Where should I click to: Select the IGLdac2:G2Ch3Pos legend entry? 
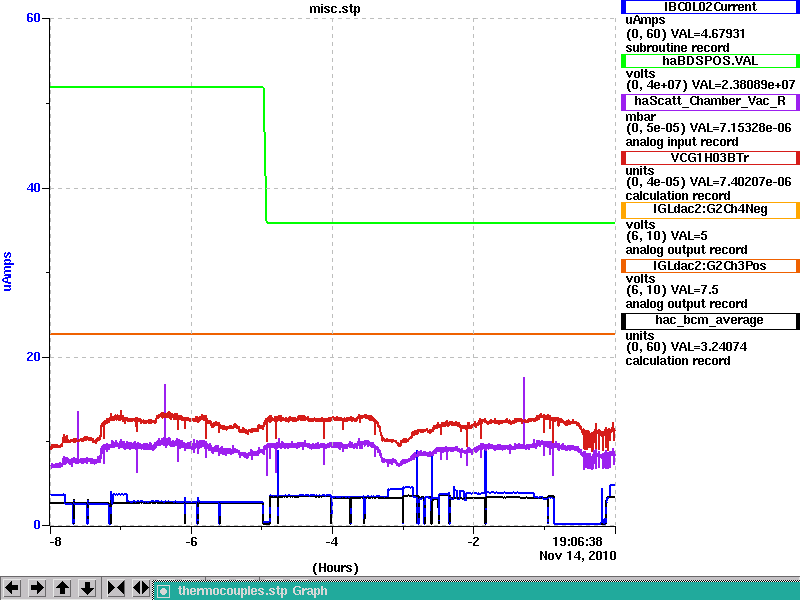pos(710,266)
